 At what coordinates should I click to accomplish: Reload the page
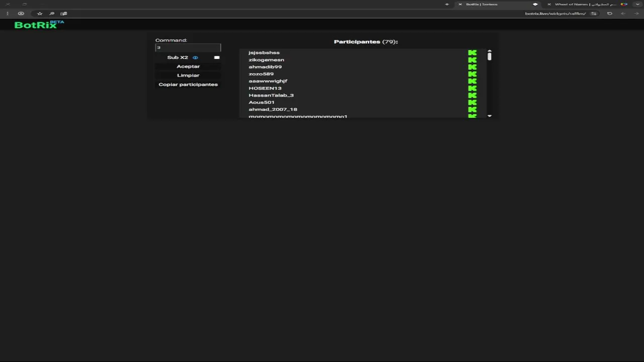point(610,14)
